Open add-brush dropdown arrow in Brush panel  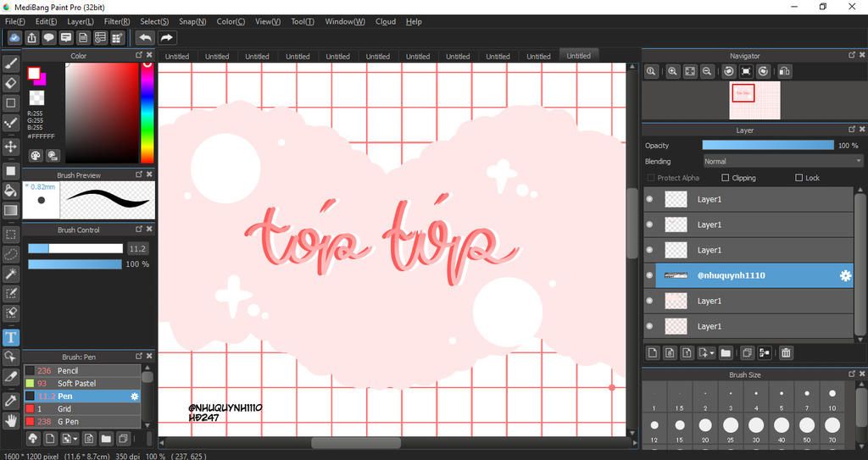coord(75,439)
